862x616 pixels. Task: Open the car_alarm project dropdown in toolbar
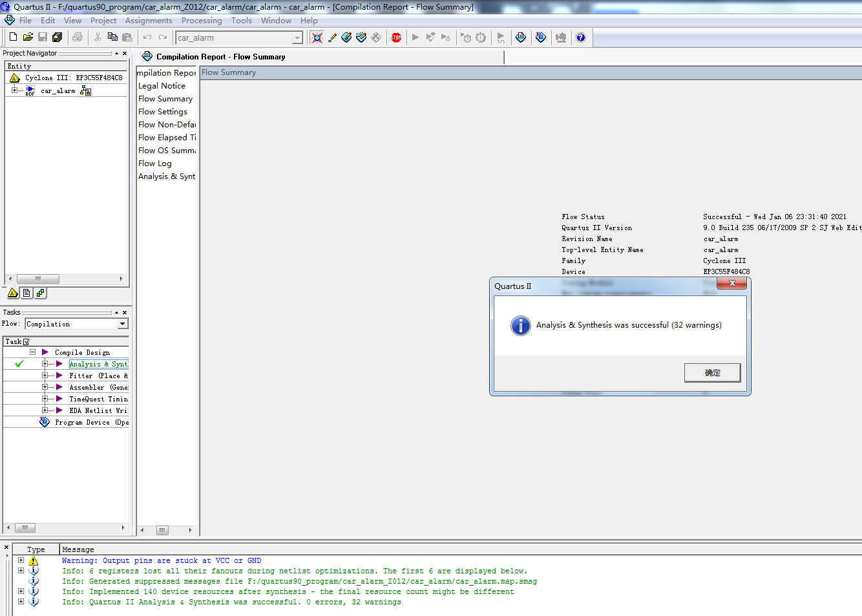pyautogui.click(x=297, y=37)
